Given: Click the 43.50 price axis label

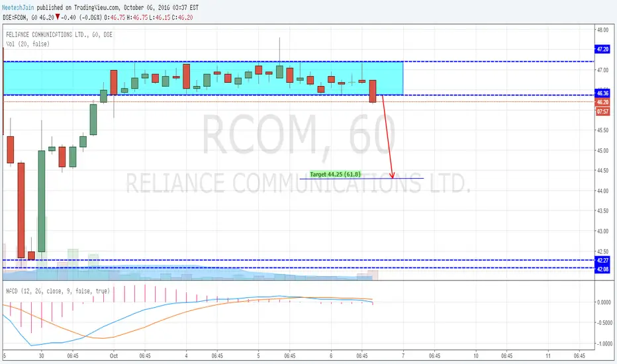Looking at the screenshot, I should pyautogui.click(x=602, y=211).
